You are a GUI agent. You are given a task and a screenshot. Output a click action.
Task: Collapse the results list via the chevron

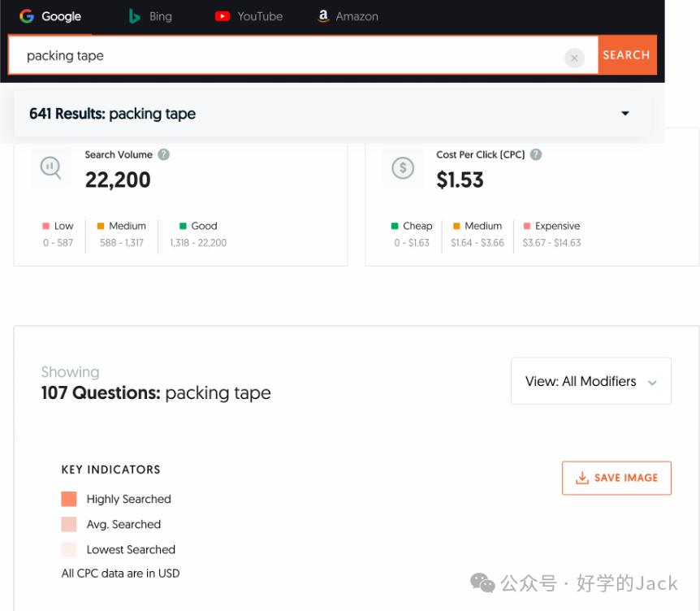coord(624,113)
